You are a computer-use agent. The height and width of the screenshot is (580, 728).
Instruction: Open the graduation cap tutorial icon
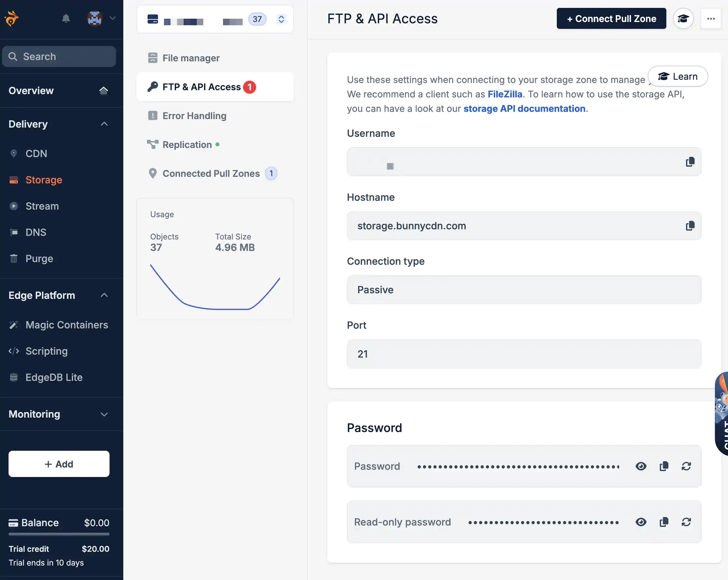click(x=683, y=19)
